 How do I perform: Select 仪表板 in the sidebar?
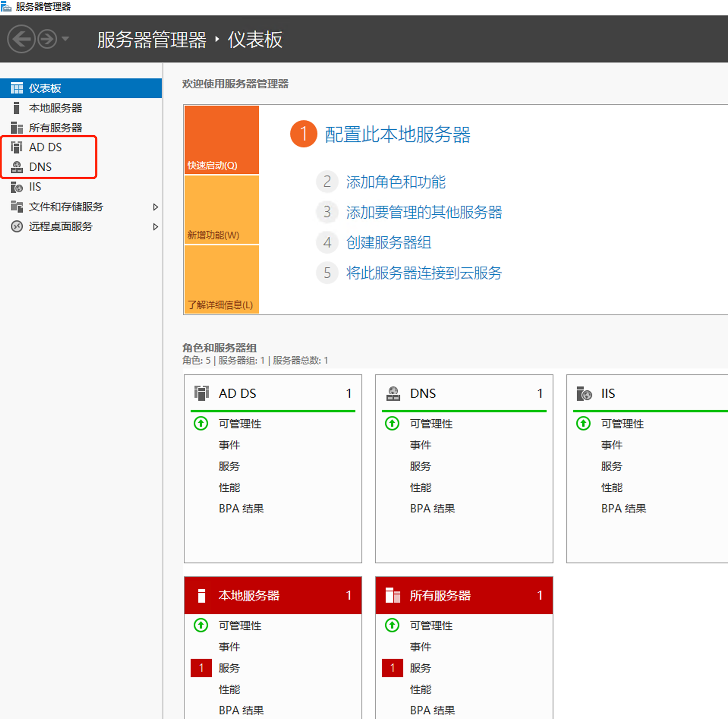81,88
